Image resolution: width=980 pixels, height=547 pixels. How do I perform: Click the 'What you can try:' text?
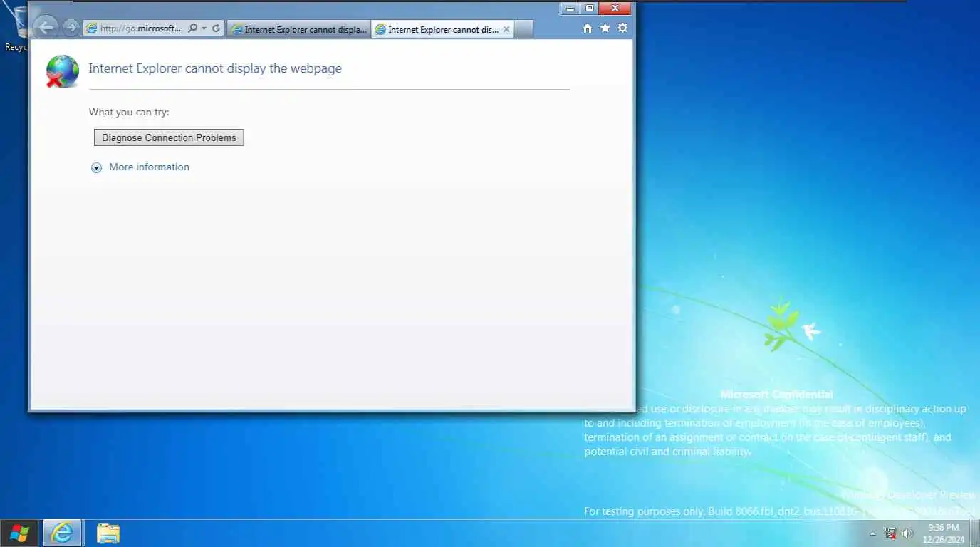(x=129, y=112)
